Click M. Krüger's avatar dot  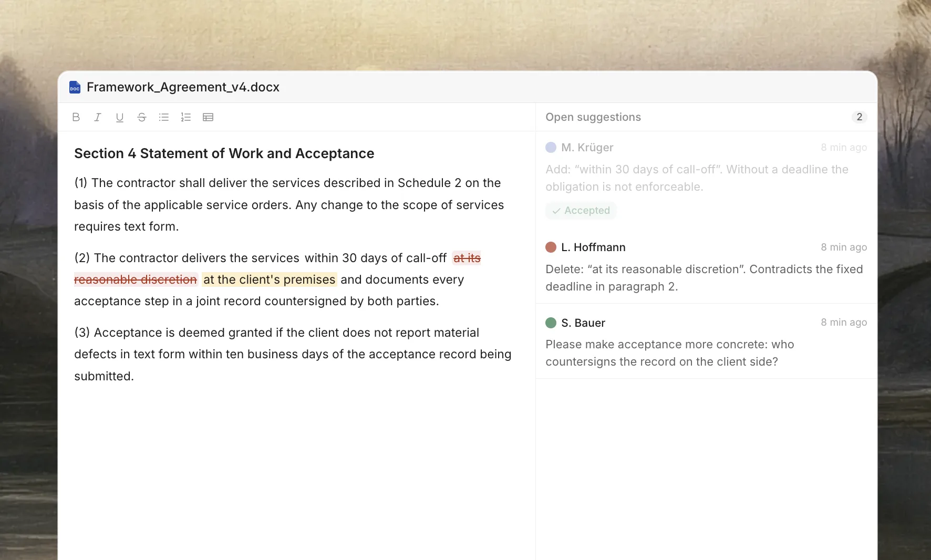click(551, 148)
